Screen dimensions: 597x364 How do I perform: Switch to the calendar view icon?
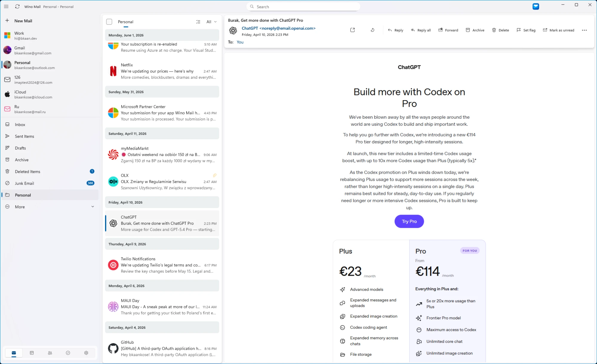tap(32, 353)
